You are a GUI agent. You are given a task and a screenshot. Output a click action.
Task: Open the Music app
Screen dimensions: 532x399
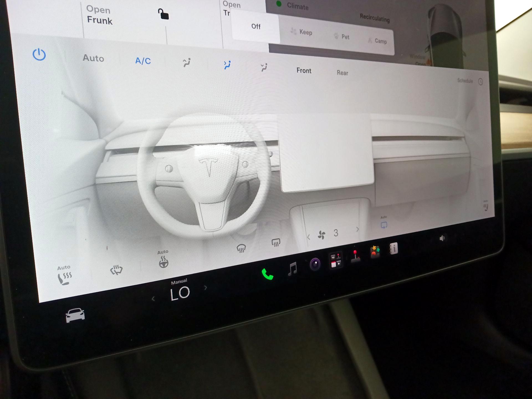(x=293, y=269)
